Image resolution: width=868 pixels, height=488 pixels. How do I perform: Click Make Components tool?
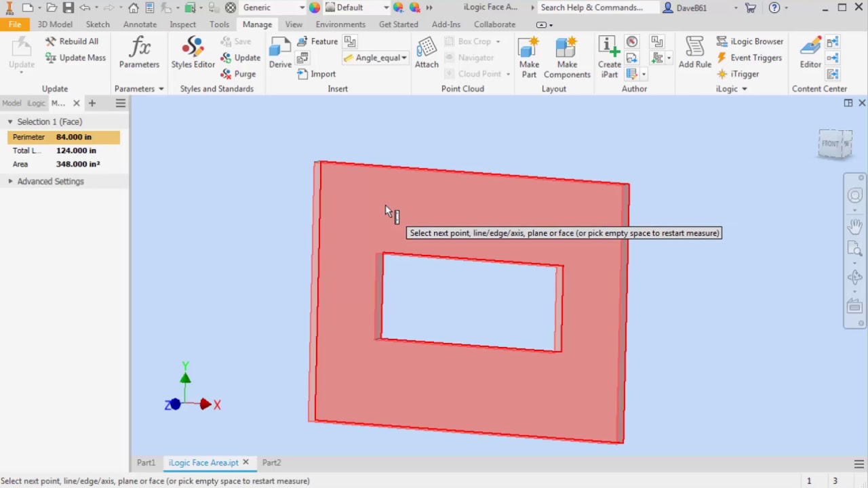(567, 58)
